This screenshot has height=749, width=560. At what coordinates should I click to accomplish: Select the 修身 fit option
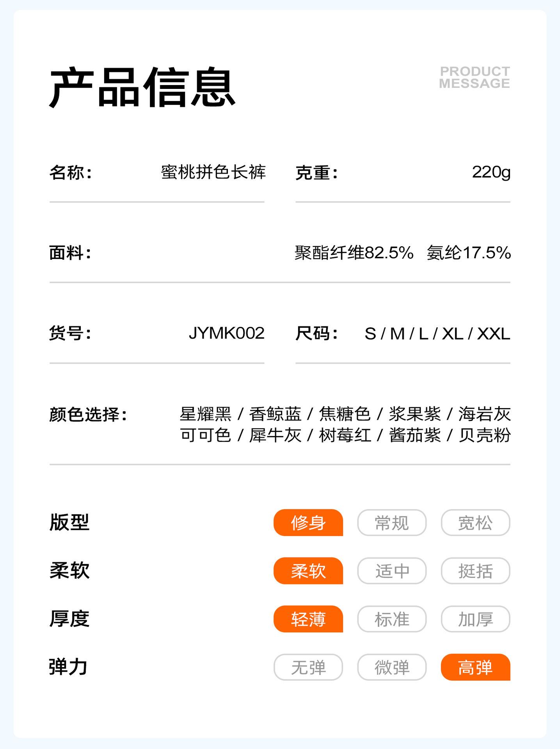[x=308, y=523]
